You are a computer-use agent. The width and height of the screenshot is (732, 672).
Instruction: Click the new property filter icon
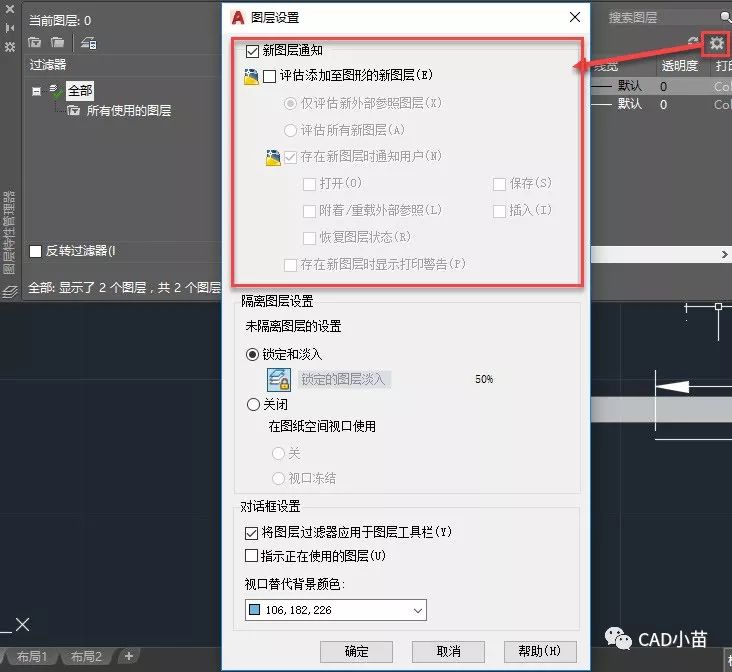click(x=35, y=43)
